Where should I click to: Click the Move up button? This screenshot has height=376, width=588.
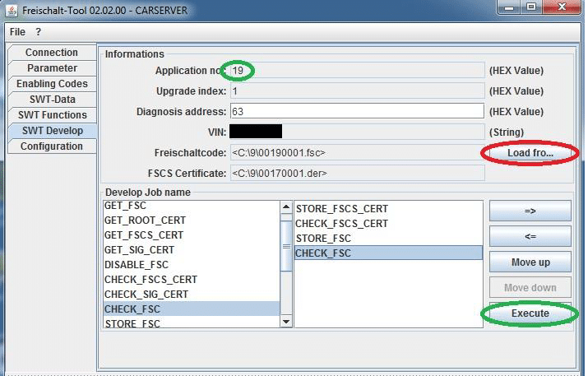(x=530, y=262)
